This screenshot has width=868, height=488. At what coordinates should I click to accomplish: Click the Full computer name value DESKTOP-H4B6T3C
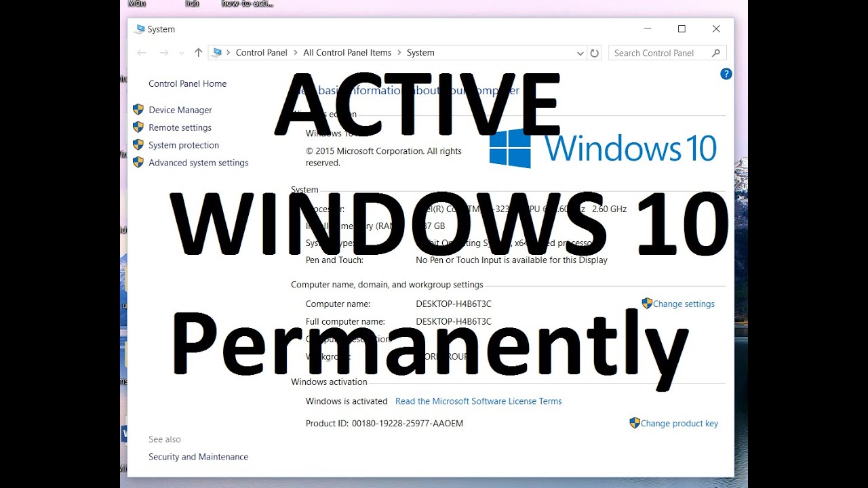tap(454, 321)
